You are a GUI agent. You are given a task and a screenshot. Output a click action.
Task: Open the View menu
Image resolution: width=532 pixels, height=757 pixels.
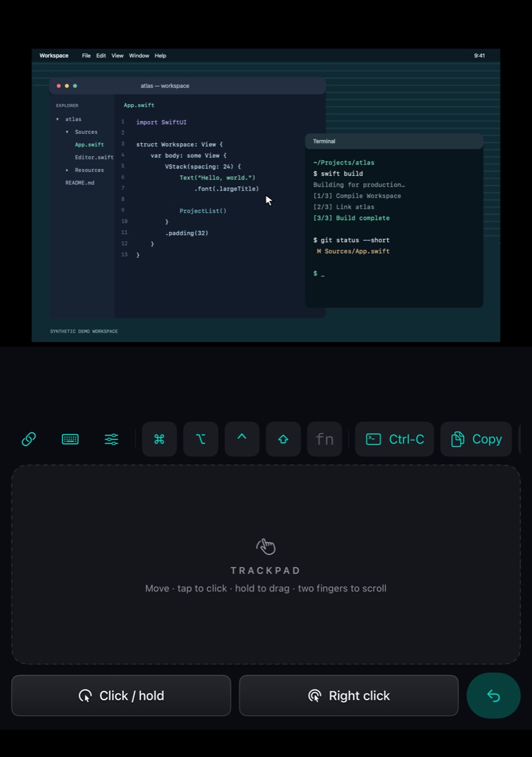117,56
